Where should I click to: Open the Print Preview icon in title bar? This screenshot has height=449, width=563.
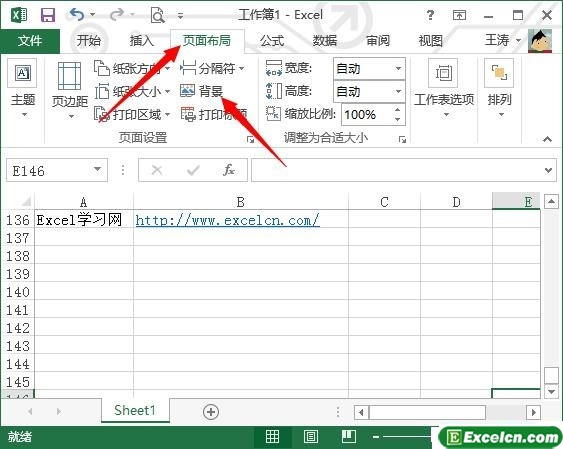tap(157, 15)
